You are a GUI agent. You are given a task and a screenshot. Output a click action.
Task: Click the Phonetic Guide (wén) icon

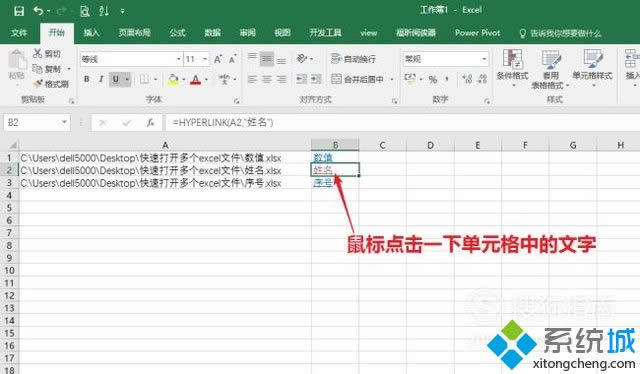tap(224, 79)
